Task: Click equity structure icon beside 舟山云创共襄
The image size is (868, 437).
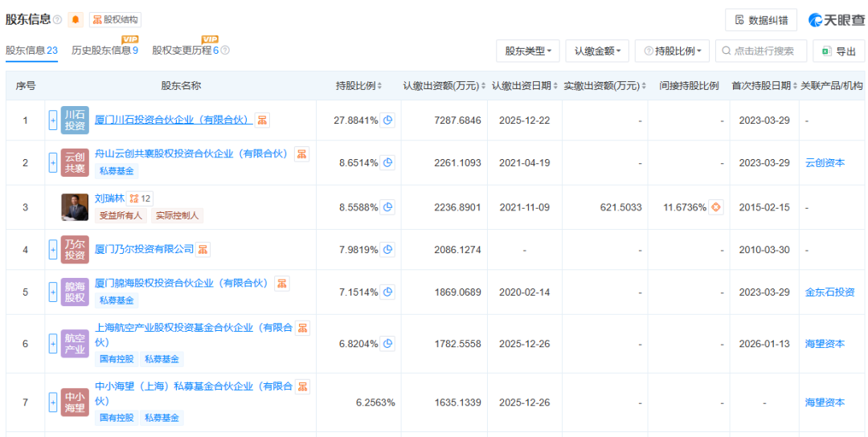Action: coord(301,153)
